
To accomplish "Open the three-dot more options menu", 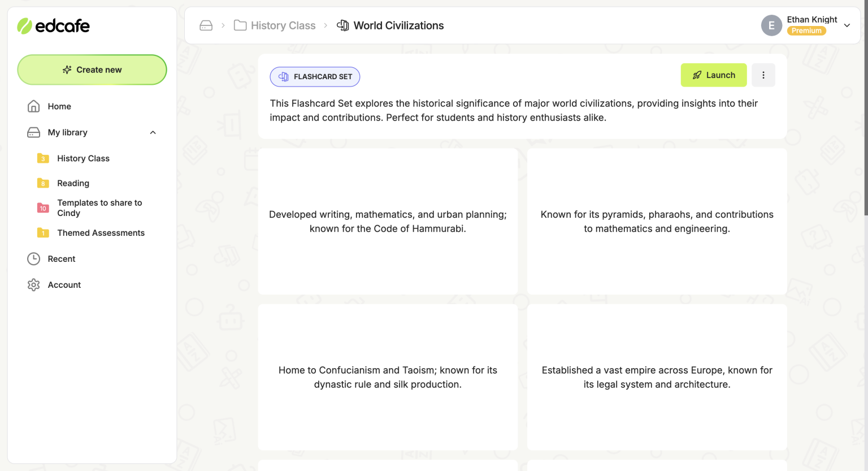I will click(763, 75).
